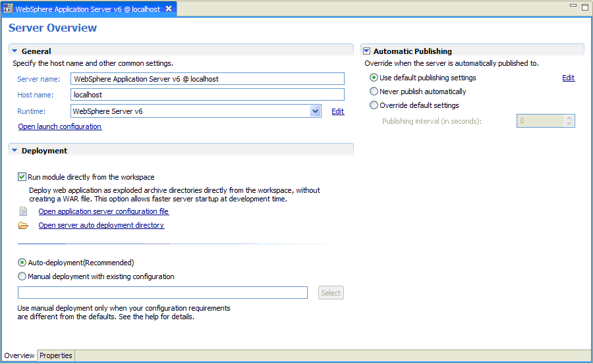
Task: Click the configuration file document icon
Action: point(24,211)
